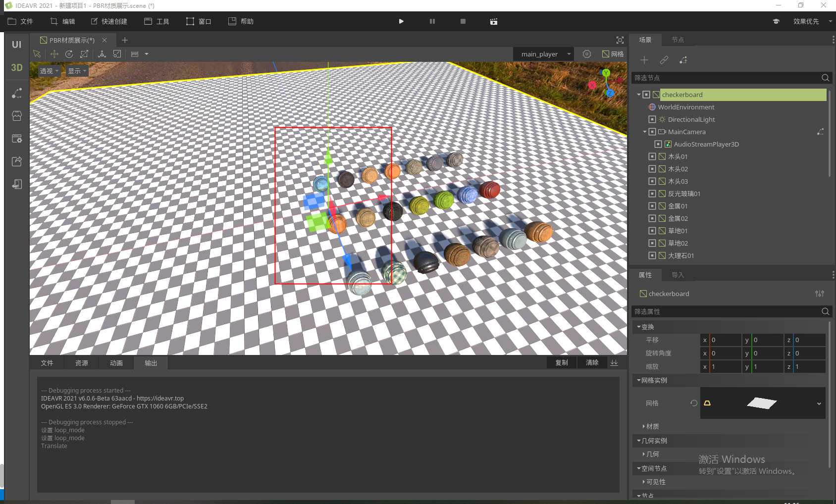Open the 文件 menu

(x=20, y=21)
